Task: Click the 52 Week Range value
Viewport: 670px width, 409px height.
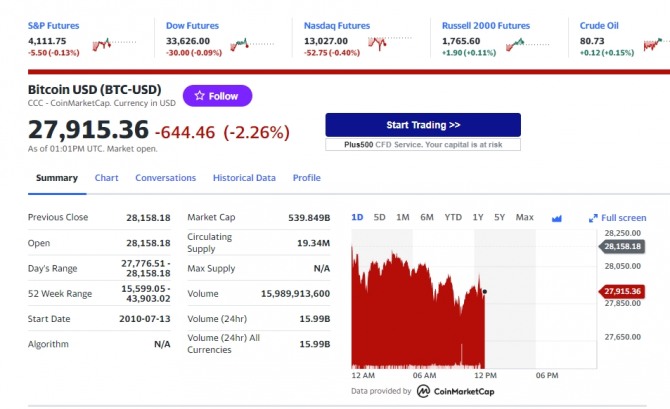Action: pos(146,294)
